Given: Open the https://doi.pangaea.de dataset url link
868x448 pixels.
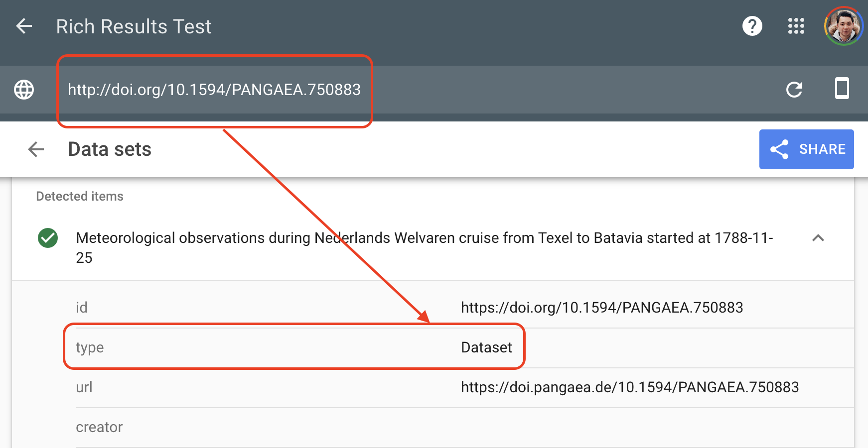Looking at the screenshot, I should coord(630,387).
